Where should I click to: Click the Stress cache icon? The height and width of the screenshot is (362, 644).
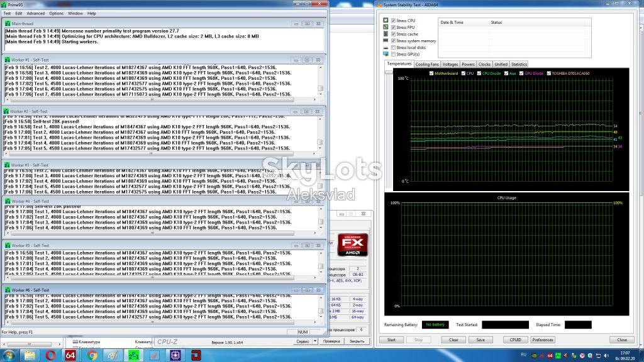(x=386, y=34)
